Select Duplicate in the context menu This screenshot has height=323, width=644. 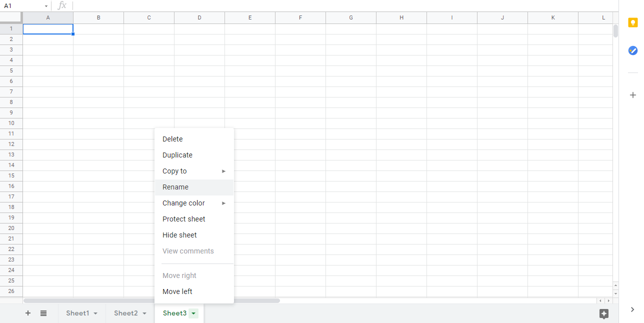[177, 155]
